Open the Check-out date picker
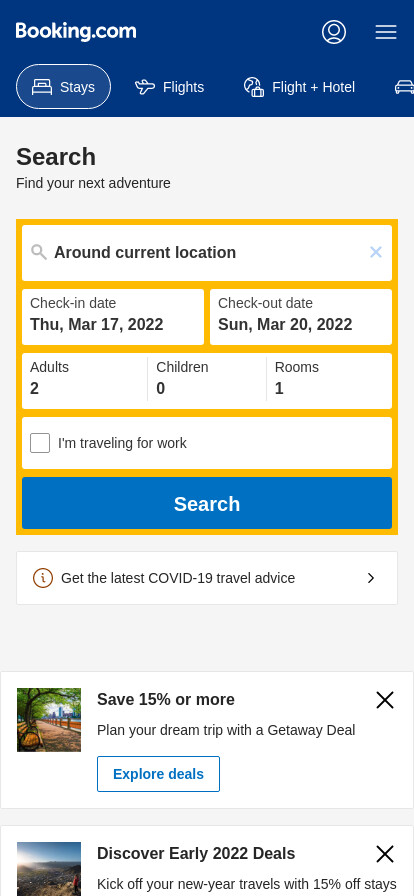Image resolution: width=414 pixels, height=896 pixels. click(301, 317)
